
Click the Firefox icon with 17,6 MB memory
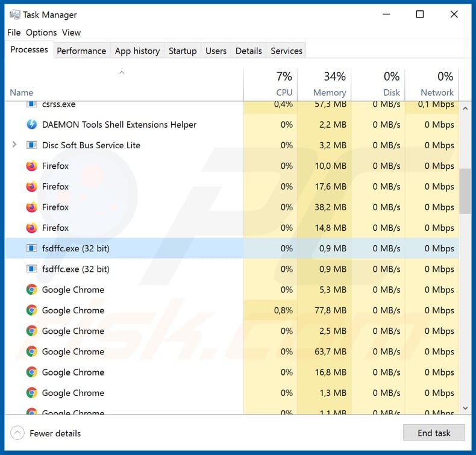(31, 186)
